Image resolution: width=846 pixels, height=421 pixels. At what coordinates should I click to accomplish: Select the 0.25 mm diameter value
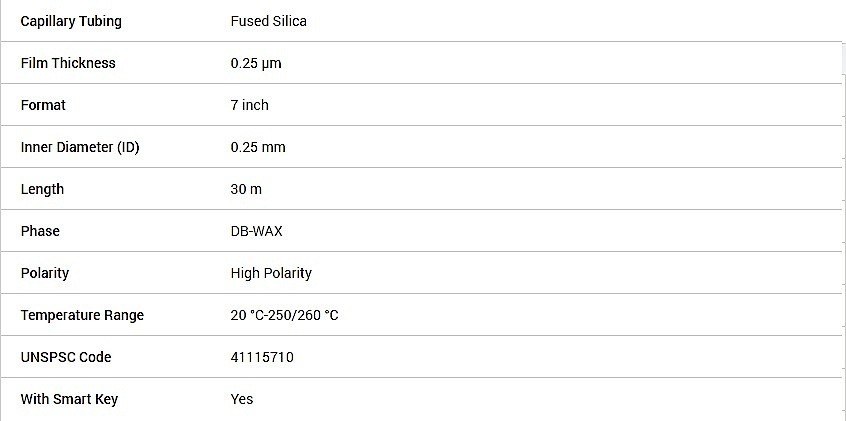click(x=258, y=147)
